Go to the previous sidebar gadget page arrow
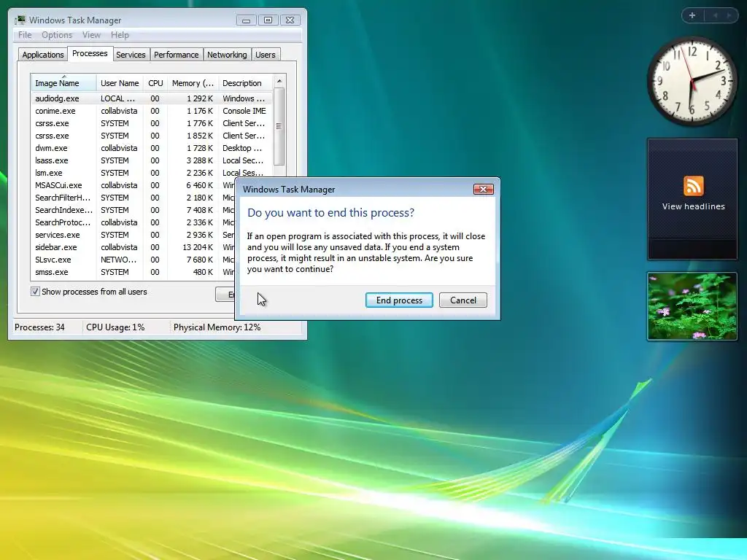This screenshot has height=560, width=747. 715,16
